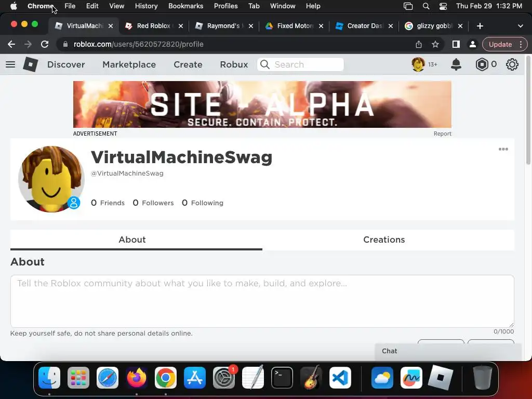
Task: Open Roblox app in the dock
Action: [x=441, y=378]
